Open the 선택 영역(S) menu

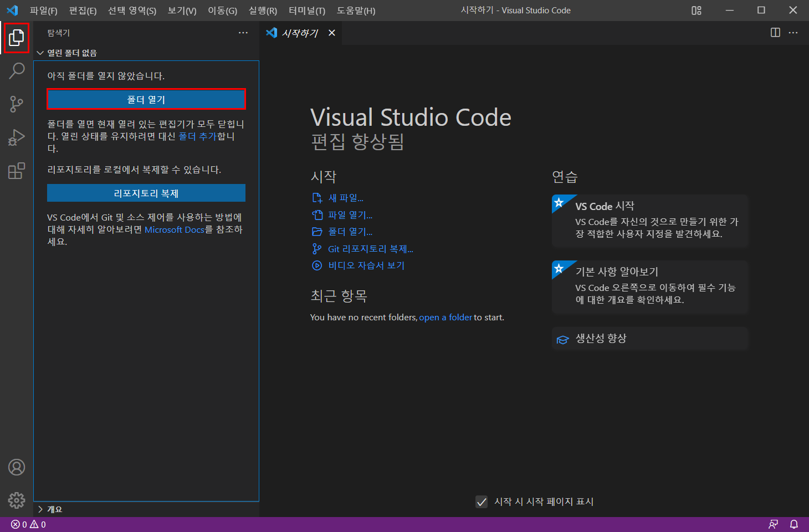132,11
